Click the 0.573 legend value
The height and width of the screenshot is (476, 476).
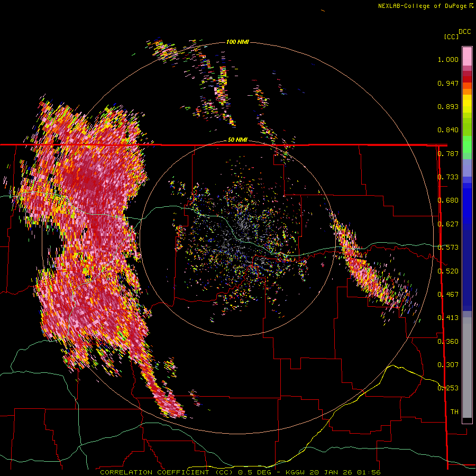point(448,248)
